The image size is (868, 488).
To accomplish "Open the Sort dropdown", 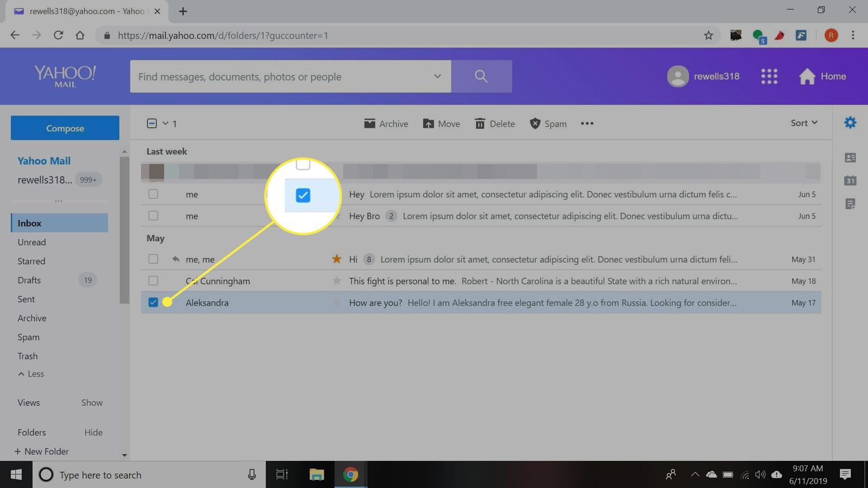I will pos(804,123).
